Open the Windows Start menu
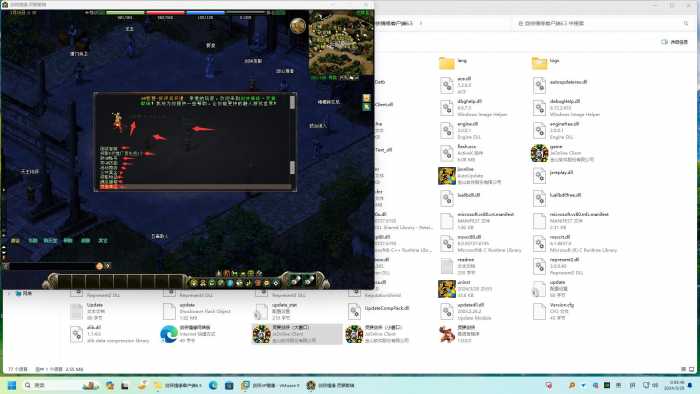Image resolution: width=700 pixels, height=394 pixels. pyautogui.click(x=12, y=385)
